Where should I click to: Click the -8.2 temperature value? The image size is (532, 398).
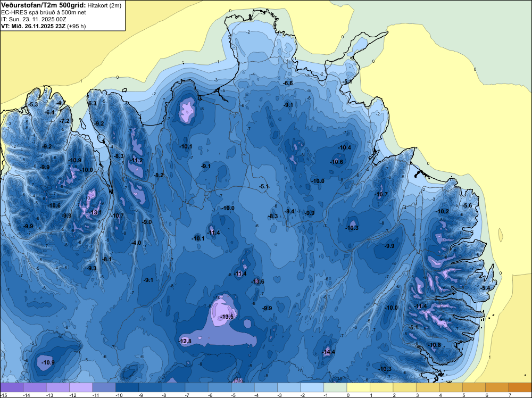[x=159, y=175]
